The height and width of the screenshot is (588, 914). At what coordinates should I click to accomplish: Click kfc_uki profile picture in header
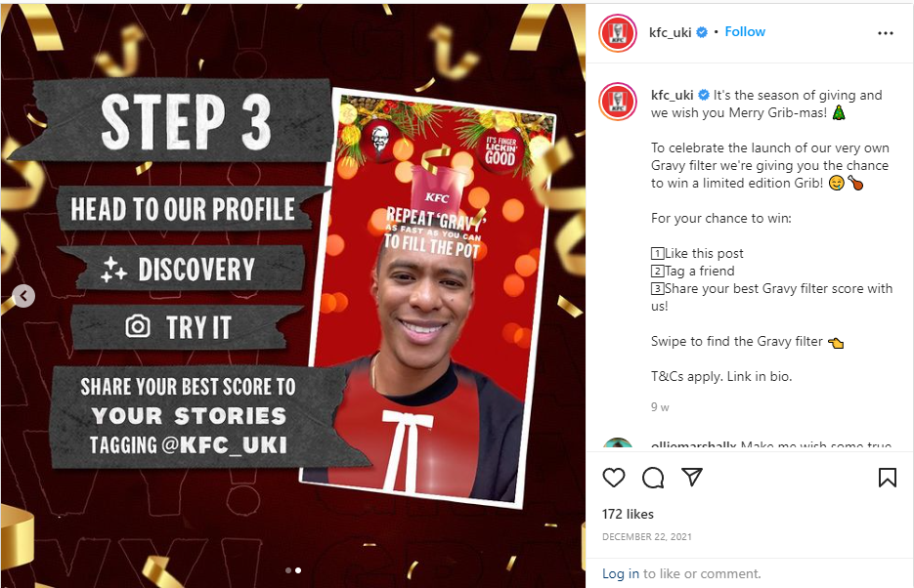pyautogui.click(x=618, y=33)
